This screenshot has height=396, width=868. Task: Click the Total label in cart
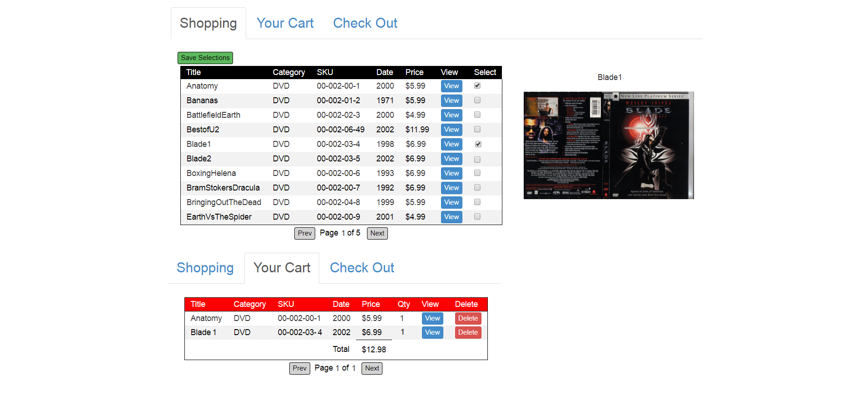[x=341, y=349]
